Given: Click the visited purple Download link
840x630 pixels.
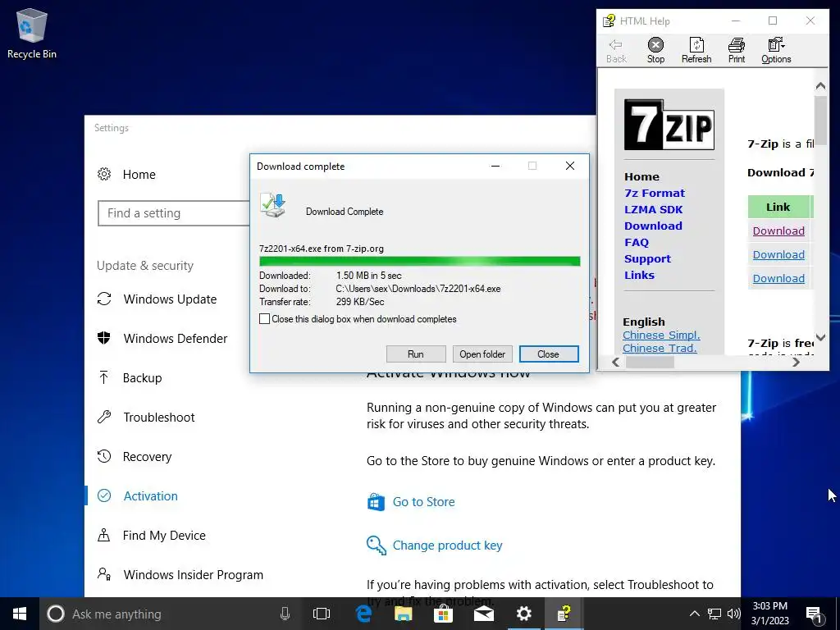Looking at the screenshot, I should pyautogui.click(x=778, y=231).
